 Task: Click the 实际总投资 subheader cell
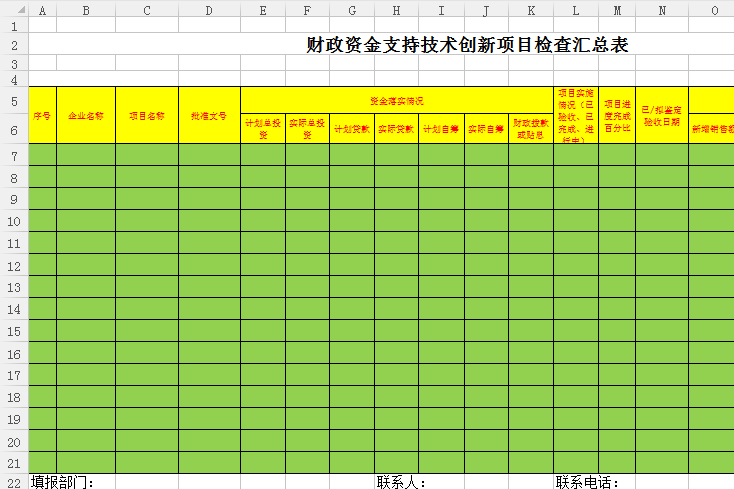coord(307,129)
